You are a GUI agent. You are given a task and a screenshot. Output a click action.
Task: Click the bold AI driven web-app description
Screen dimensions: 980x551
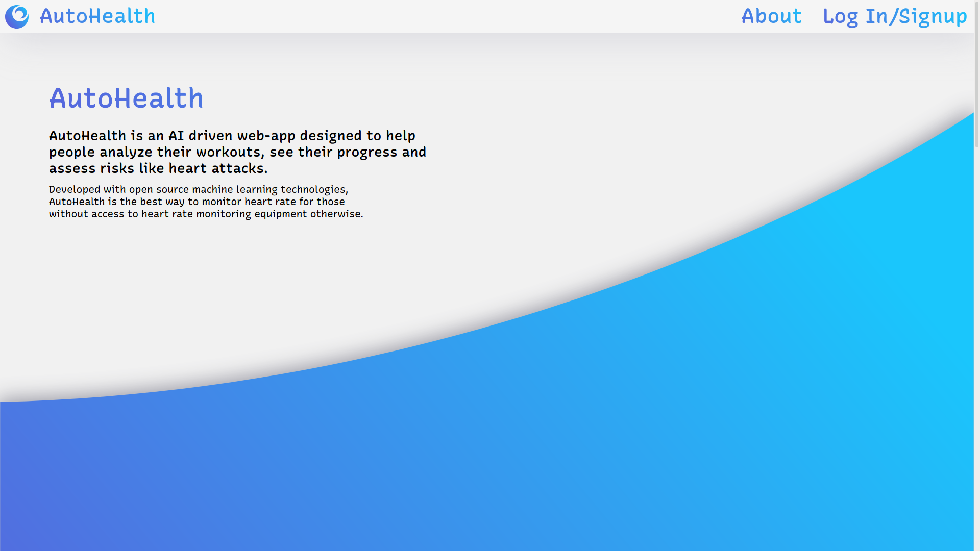pyautogui.click(x=237, y=152)
